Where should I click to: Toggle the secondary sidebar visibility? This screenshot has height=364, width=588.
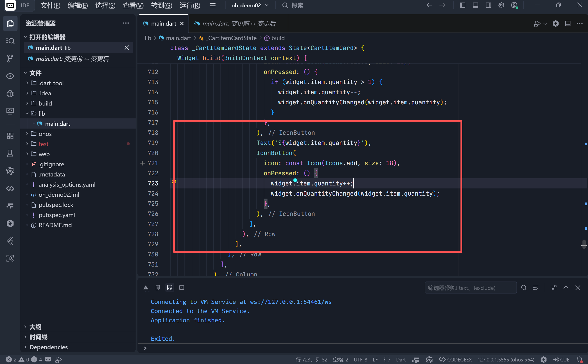(488, 5)
